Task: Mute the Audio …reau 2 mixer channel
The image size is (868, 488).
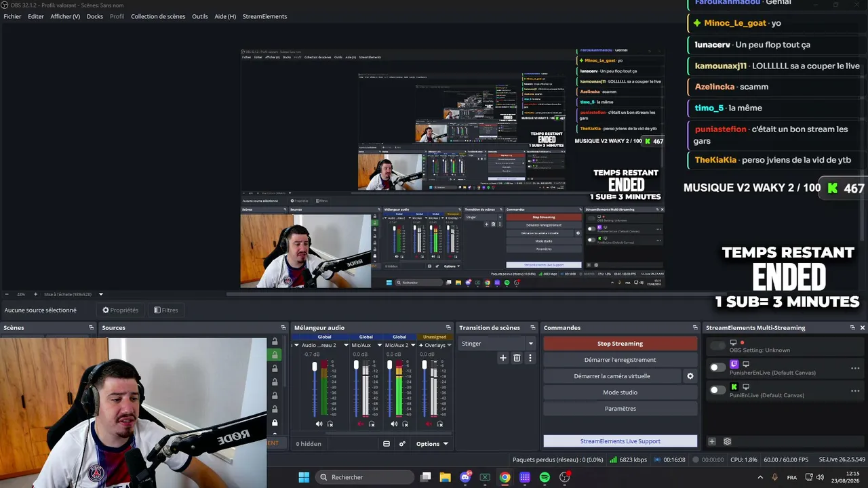Action: (319, 424)
